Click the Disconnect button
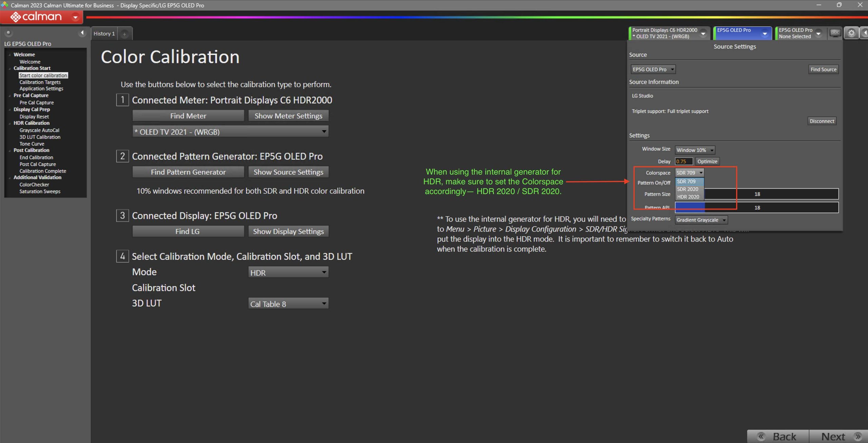Image resolution: width=868 pixels, height=443 pixels. coord(822,121)
